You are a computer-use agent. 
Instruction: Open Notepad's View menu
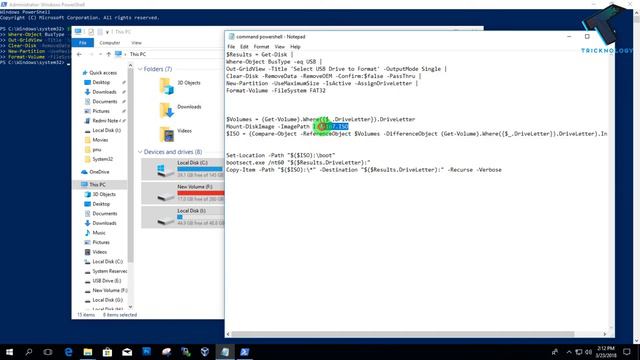click(x=280, y=47)
